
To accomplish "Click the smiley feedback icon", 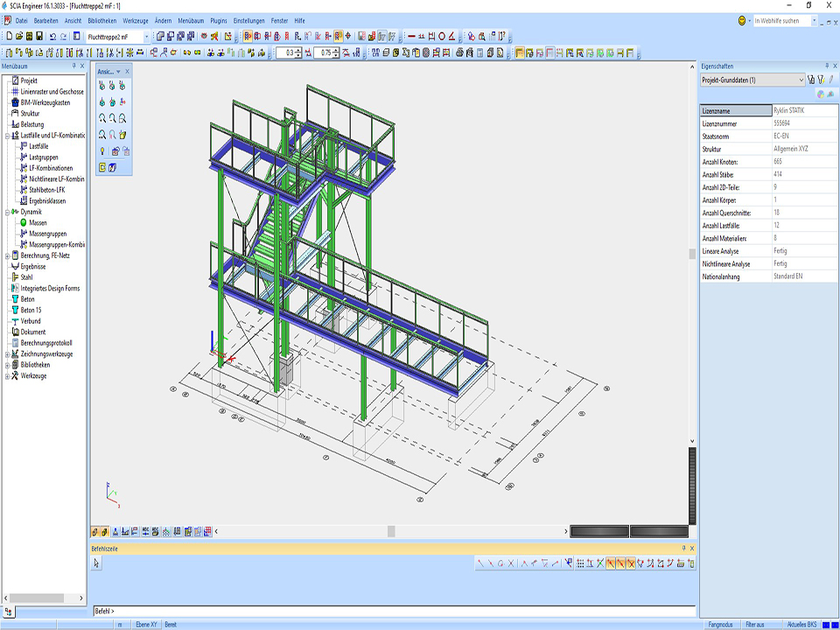I will [743, 20].
